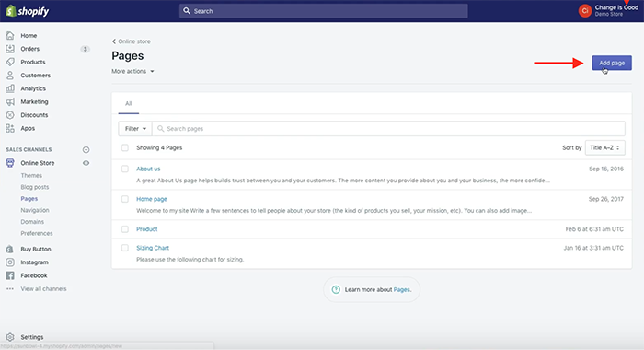Click the Buy Button label
This screenshot has height=350, width=644.
[x=36, y=249]
